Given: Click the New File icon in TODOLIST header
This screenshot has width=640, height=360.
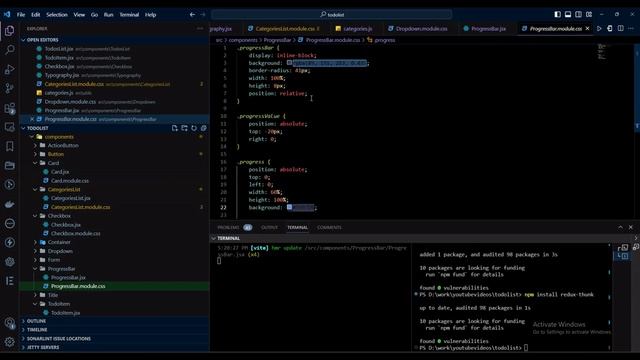Looking at the screenshot, I should (175, 128).
